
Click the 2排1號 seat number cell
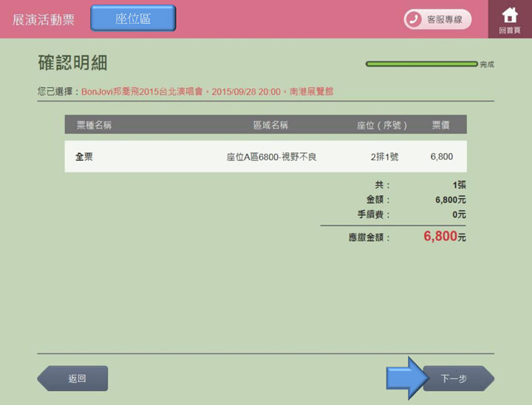click(x=384, y=157)
